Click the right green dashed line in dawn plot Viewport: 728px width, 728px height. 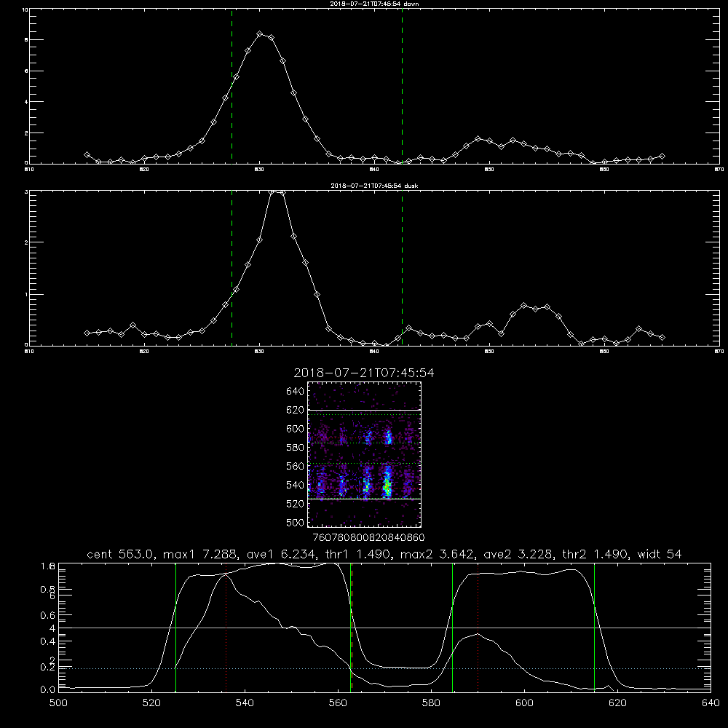coord(402,86)
